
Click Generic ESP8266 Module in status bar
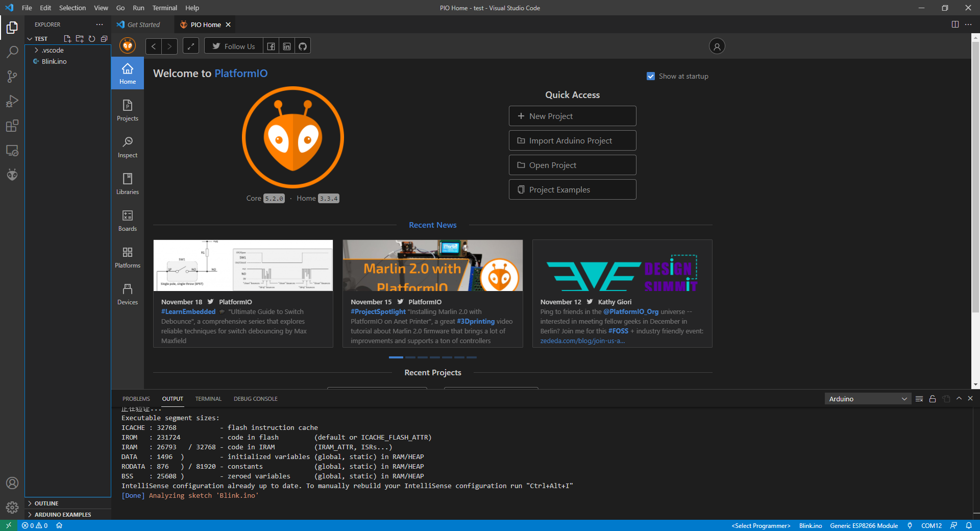[x=864, y=525]
